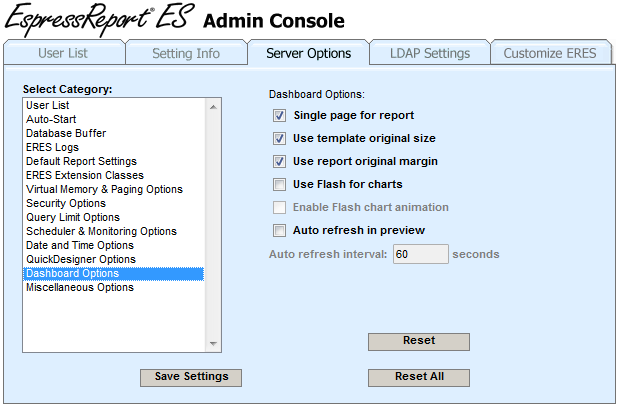Open the LDAP Settings tab
The width and height of the screenshot is (620, 407).
pyautogui.click(x=430, y=53)
